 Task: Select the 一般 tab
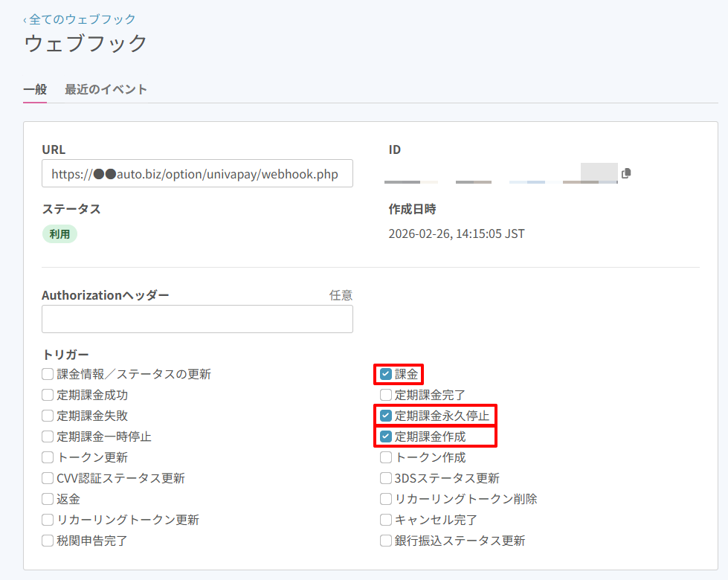point(35,89)
